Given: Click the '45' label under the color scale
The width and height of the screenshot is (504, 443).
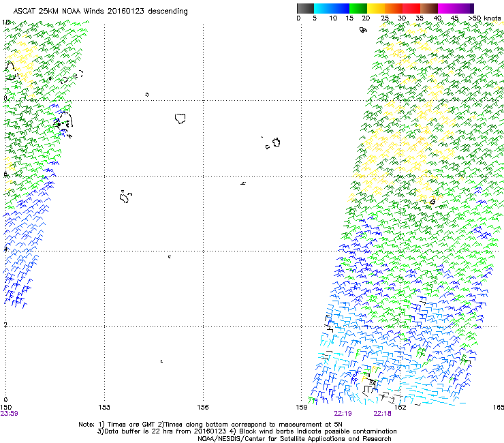Looking at the screenshot, I should pyautogui.click(x=454, y=18).
